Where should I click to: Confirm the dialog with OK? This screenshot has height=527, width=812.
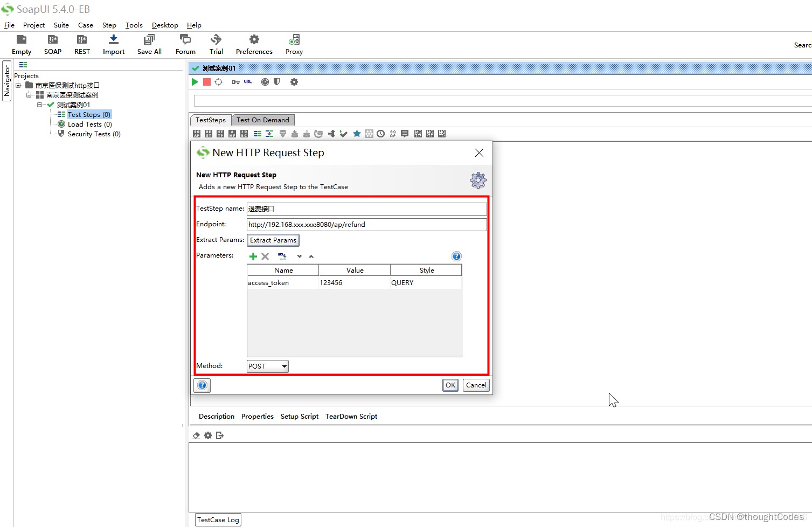450,385
